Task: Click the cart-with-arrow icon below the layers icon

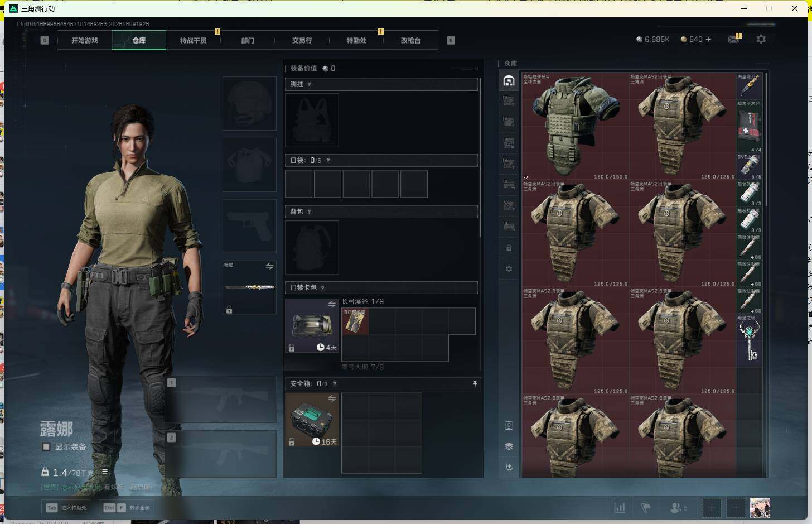Action: click(x=509, y=467)
